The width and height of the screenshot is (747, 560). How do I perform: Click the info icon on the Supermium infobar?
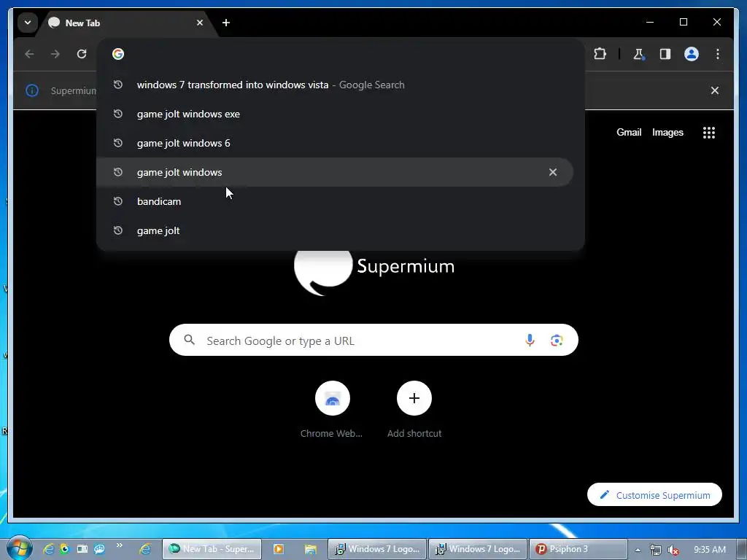pos(32,90)
